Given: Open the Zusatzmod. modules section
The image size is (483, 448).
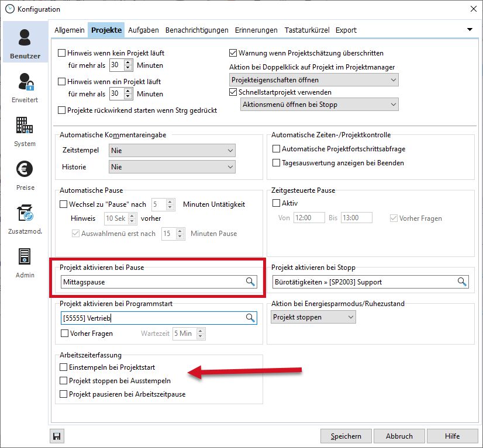Looking at the screenshot, I should click(x=25, y=218).
